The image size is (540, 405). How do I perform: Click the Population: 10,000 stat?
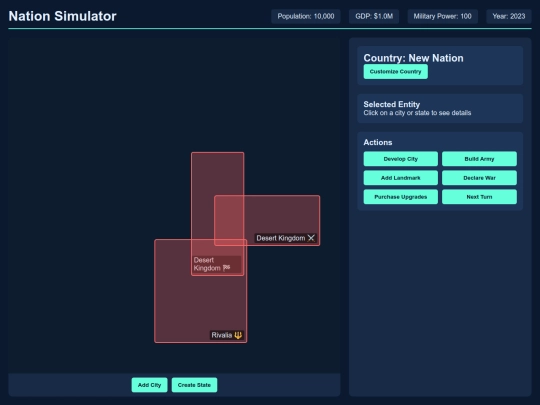pyautogui.click(x=306, y=16)
